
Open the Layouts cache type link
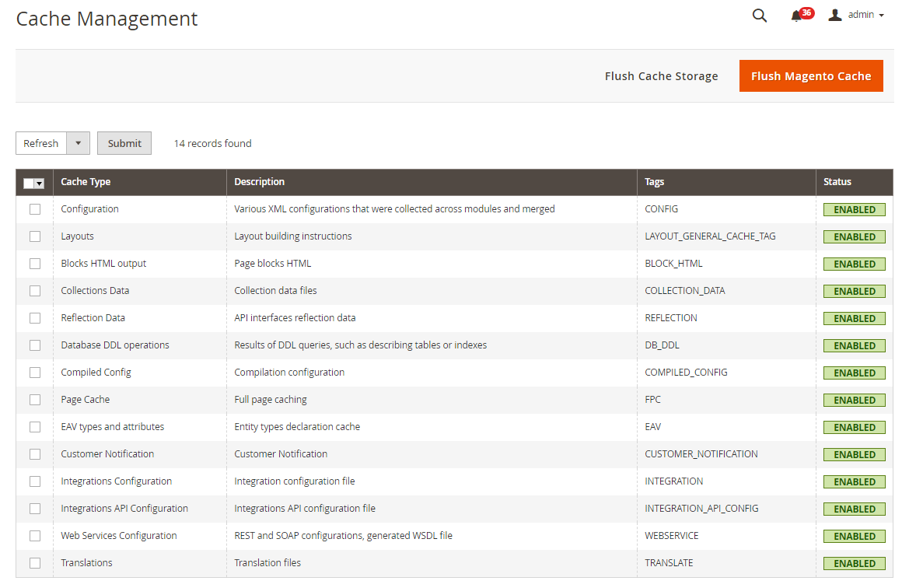click(77, 236)
